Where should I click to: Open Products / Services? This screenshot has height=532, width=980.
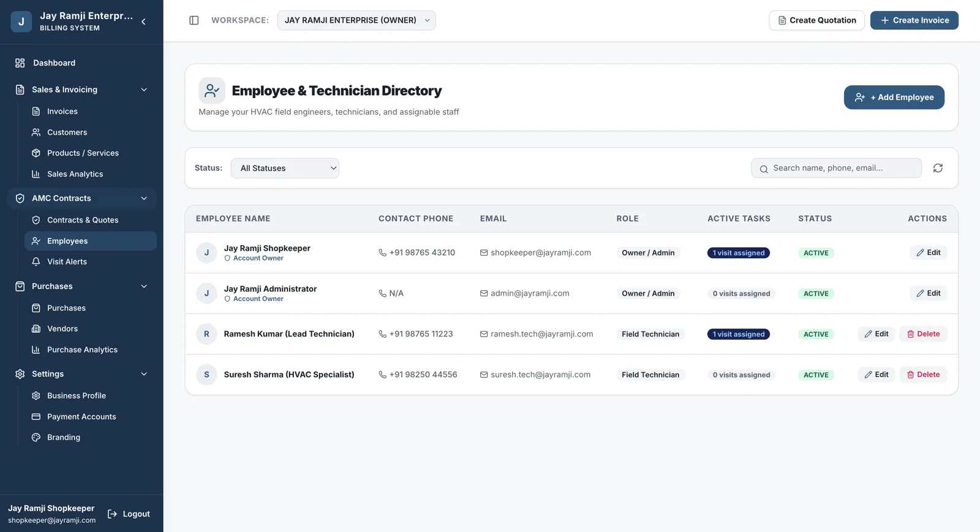click(x=91, y=153)
